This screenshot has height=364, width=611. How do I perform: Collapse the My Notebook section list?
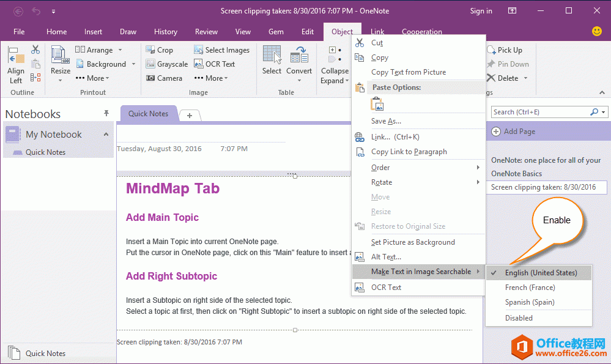[106, 135]
